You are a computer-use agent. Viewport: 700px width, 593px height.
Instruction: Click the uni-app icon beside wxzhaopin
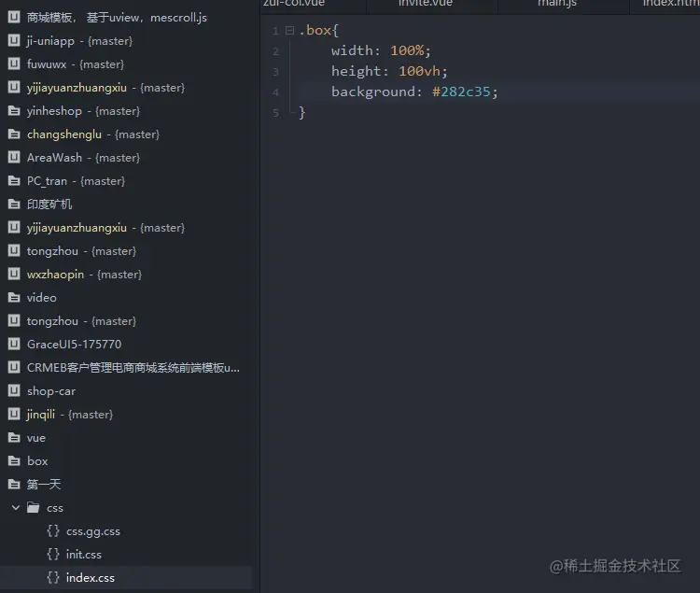(14, 274)
